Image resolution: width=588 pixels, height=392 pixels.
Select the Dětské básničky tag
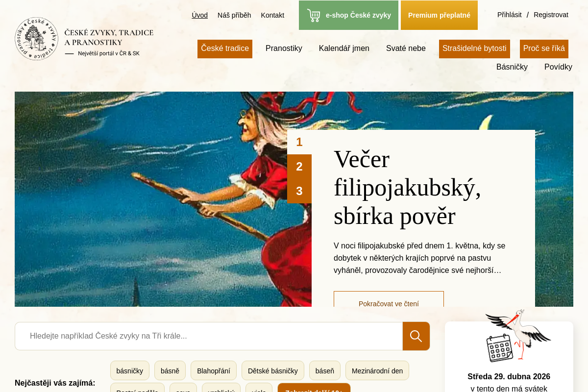pyautogui.click(x=273, y=370)
